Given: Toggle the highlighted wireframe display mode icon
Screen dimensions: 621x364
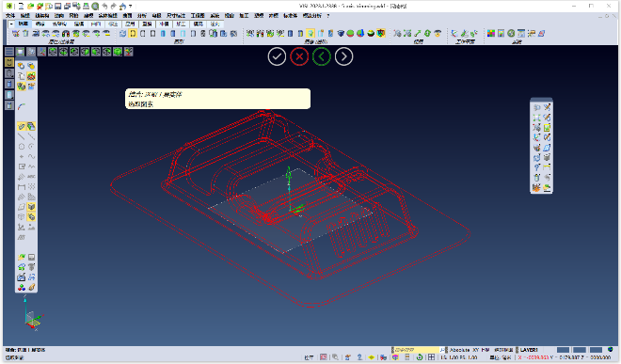Looking at the screenshot, I should [133, 34].
